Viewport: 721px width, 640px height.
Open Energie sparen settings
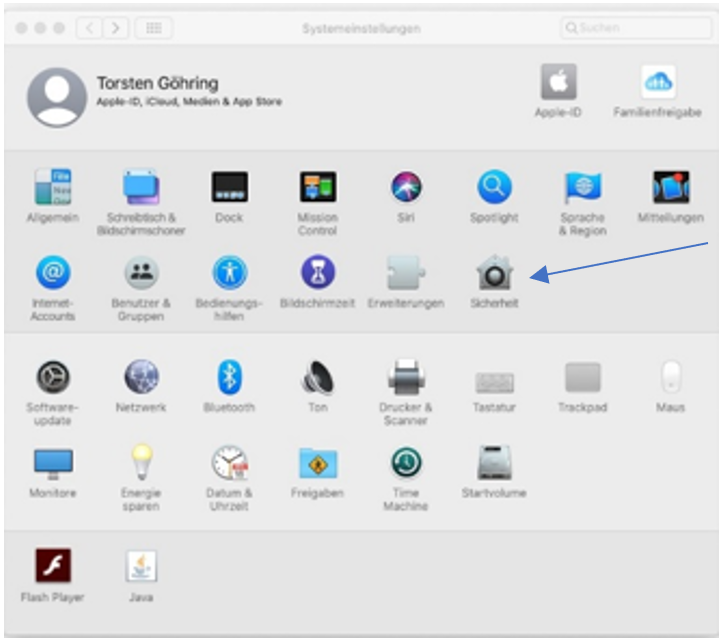(141, 463)
